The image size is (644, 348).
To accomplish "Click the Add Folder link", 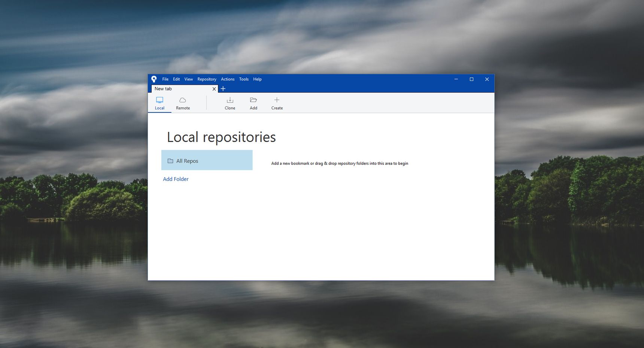I will [x=176, y=179].
